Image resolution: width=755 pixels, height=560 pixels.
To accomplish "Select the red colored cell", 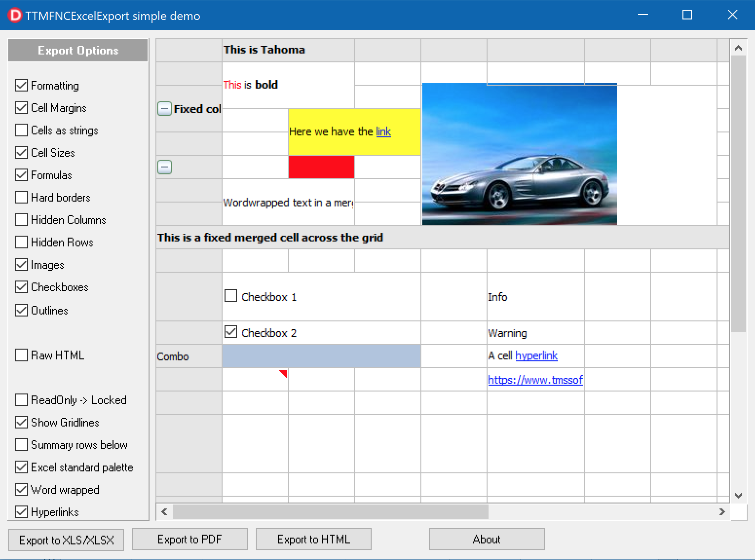I will pyautogui.click(x=321, y=167).
